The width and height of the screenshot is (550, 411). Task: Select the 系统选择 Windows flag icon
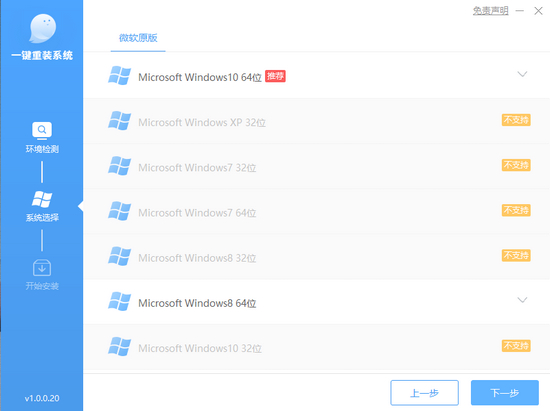tap(42, 199)
